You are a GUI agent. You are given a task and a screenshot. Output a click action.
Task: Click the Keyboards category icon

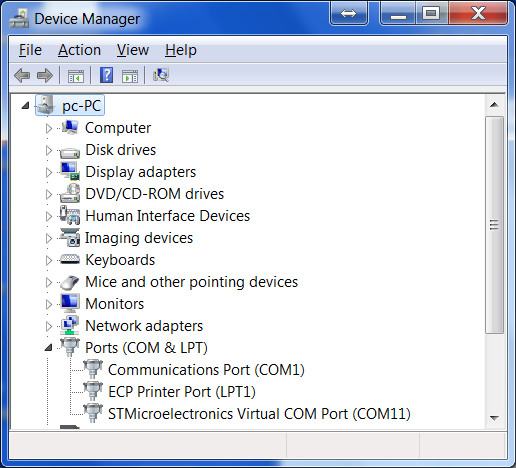point(70,259)
